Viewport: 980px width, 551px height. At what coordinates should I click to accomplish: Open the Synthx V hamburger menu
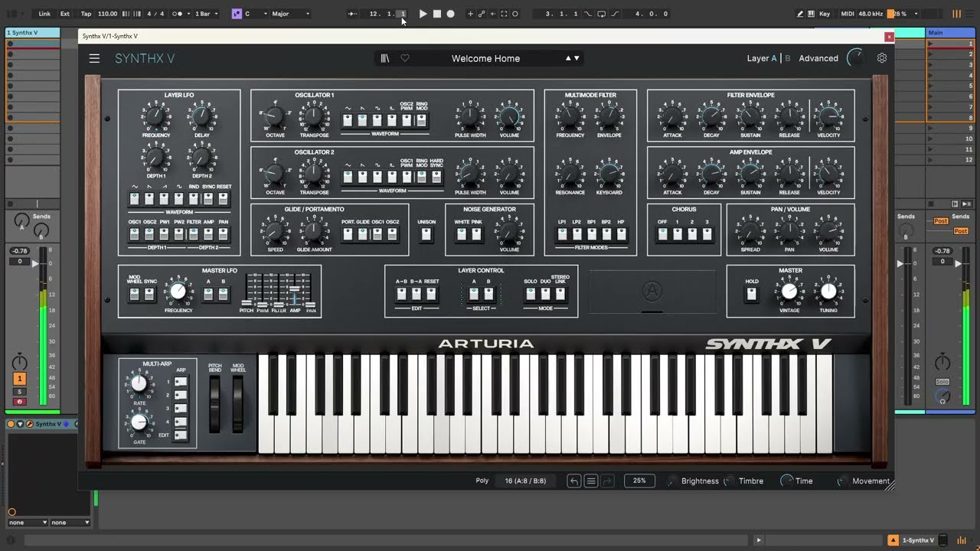[x=94, y=58]
